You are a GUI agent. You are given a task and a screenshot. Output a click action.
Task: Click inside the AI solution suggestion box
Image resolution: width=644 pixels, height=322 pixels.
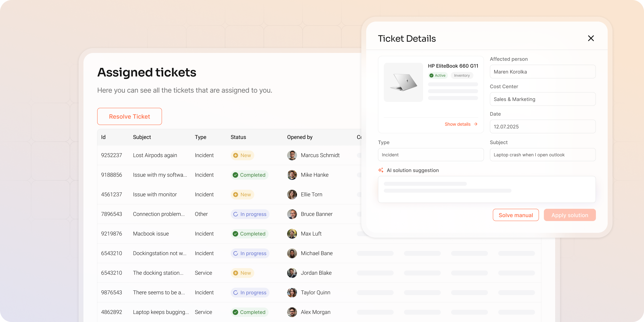[487, 189]
